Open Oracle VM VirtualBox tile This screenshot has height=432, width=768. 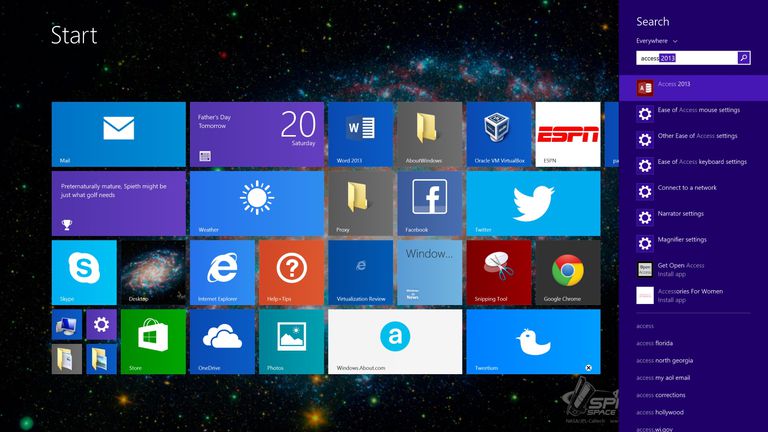[499, 134]
